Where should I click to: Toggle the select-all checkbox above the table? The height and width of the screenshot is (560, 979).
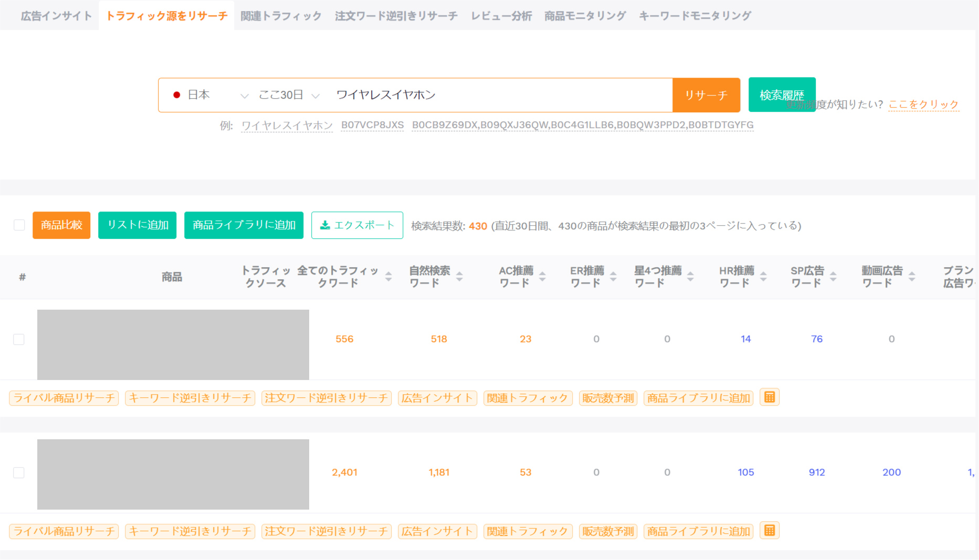(19, 225)
